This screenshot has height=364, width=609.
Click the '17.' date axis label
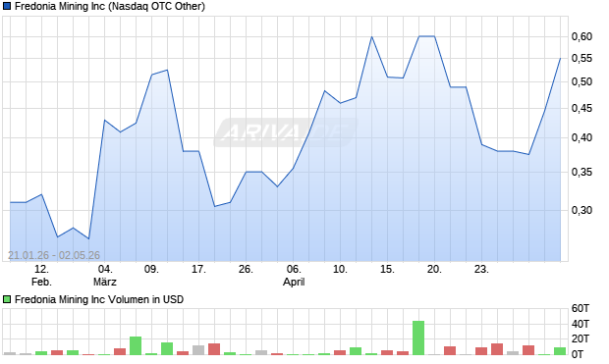(198, 269)
